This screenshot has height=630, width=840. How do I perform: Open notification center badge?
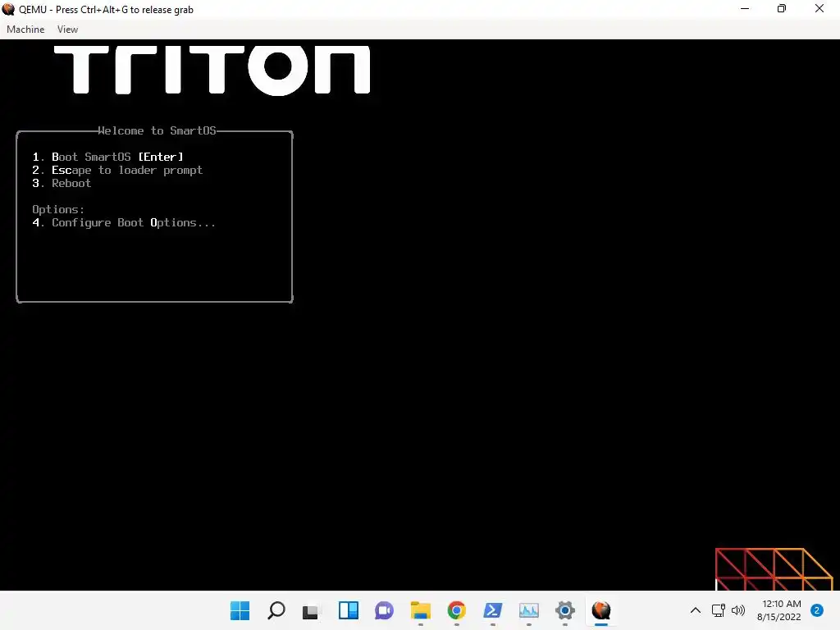pos(817,610)
